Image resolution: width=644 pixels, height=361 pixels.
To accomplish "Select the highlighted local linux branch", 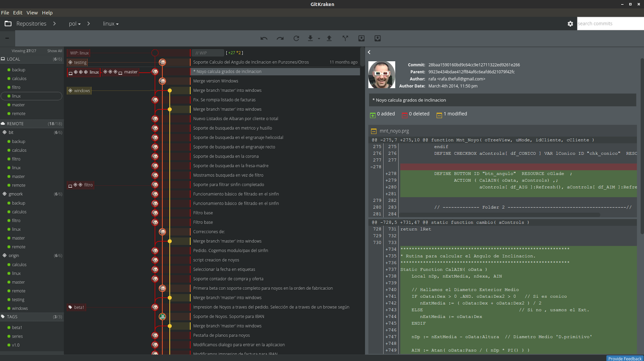I will [x=32, y=96].
